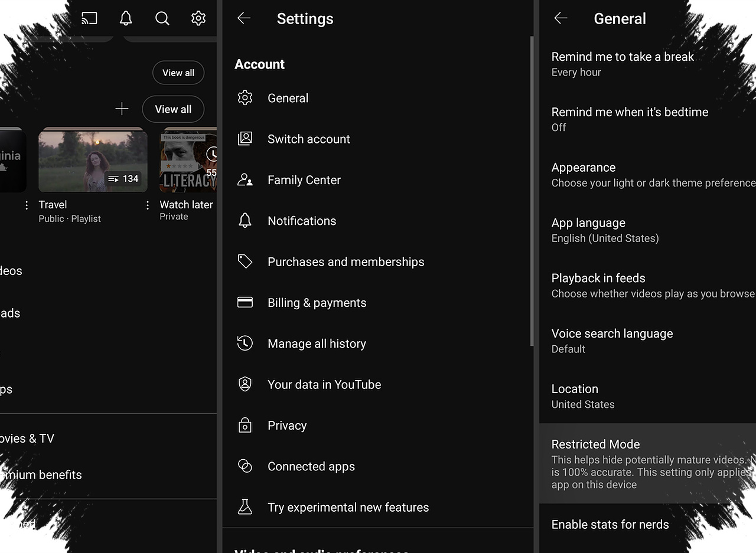
Task: Click View all next to plus icon
Action: pyautogui.click(x=173, y=109)
